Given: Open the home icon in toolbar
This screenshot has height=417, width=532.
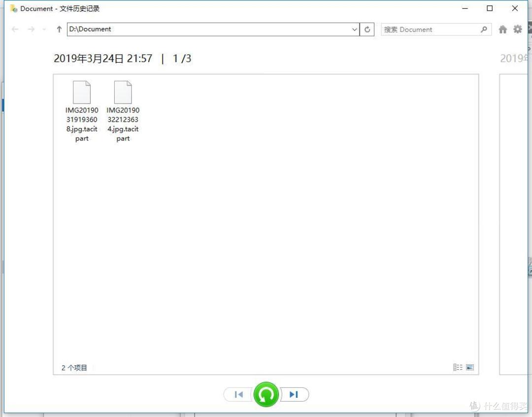Looking at the screenshot, I should tap(503, 30).
